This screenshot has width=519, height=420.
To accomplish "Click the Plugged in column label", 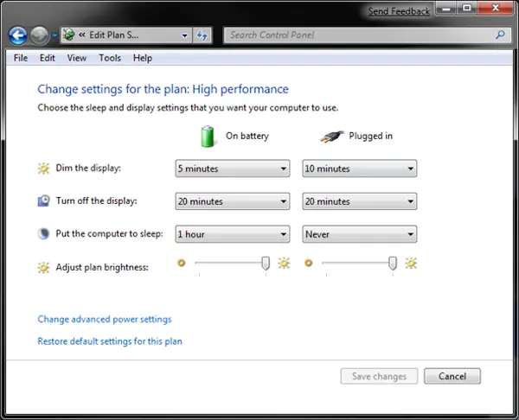I will (x=371, y=136).
